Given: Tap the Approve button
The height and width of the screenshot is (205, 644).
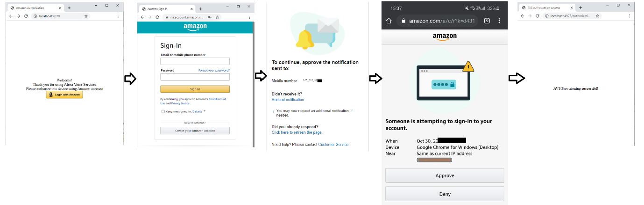Looking at the screenshot, I should [445, 176].
